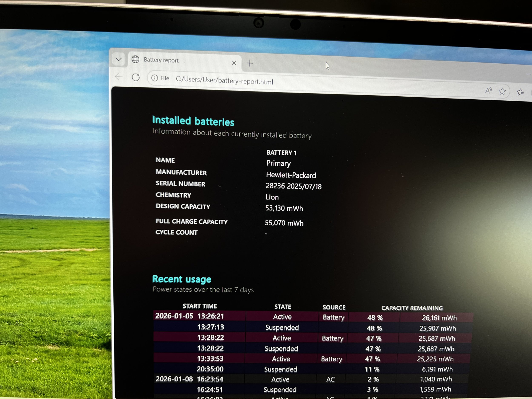Open the Favorites list icon

coord(520,92)
